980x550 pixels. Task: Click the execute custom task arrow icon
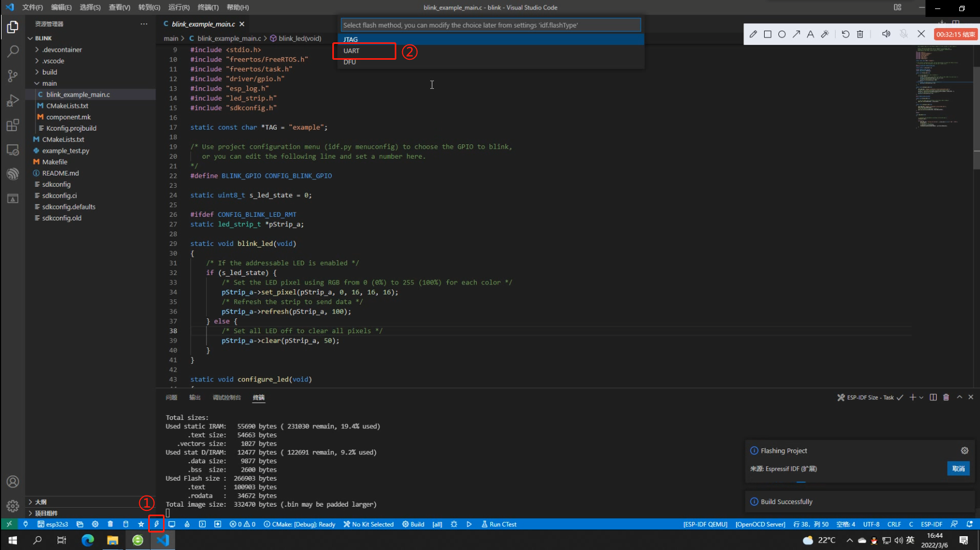pos(217,524)
